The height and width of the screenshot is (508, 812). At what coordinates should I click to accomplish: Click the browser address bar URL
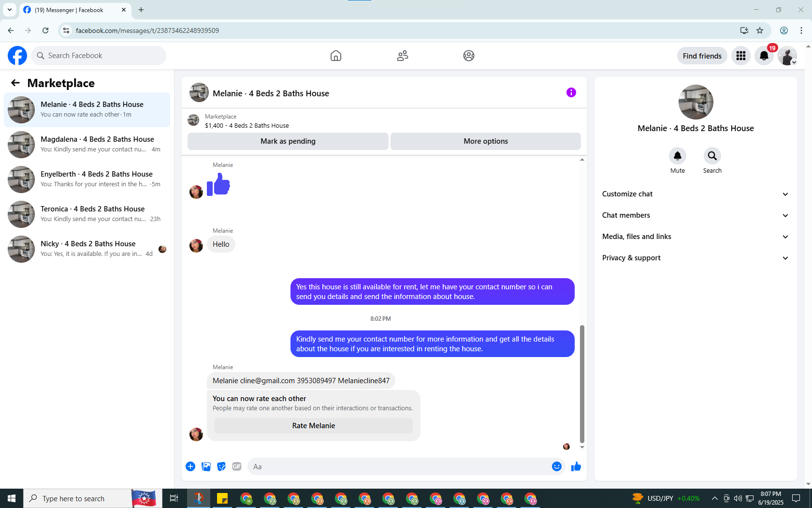(x=147, y=30)
